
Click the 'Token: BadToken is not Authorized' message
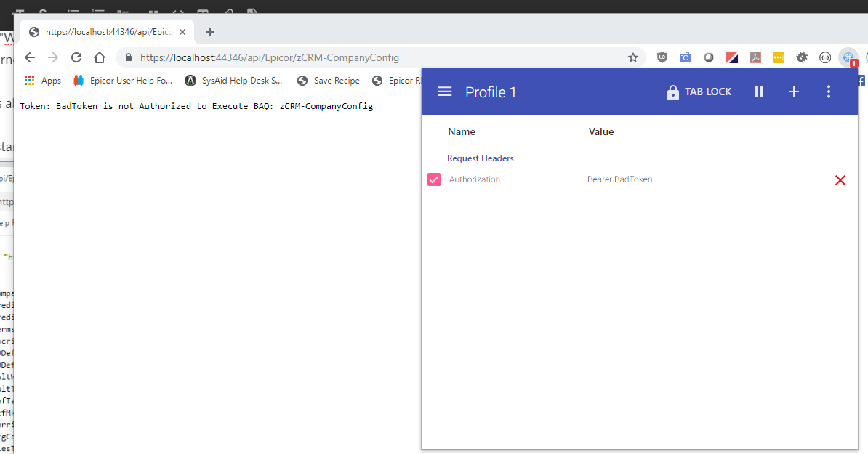point(196,106)
